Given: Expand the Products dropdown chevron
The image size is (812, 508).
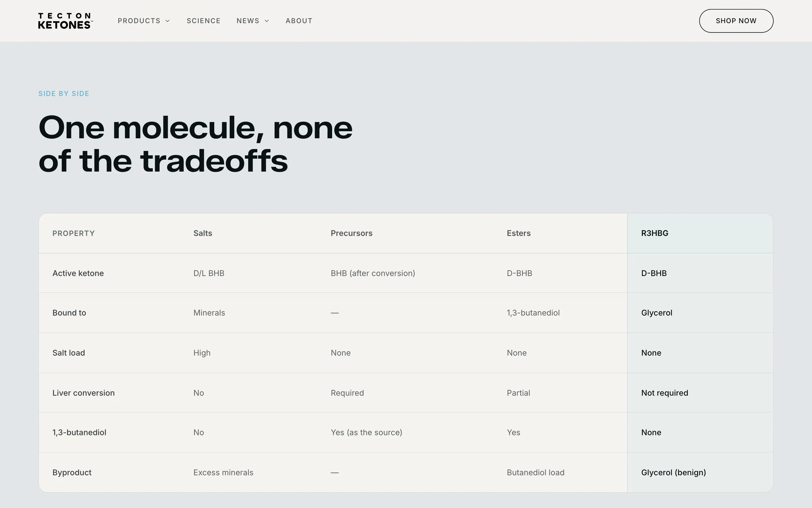Looking at the screenshot, I should tap(167, 21).
